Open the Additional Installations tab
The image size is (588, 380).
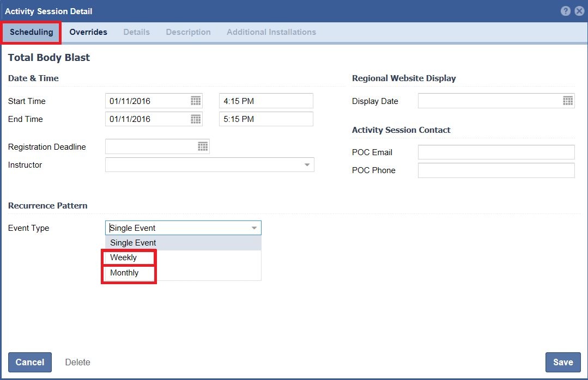click(271, 32)
